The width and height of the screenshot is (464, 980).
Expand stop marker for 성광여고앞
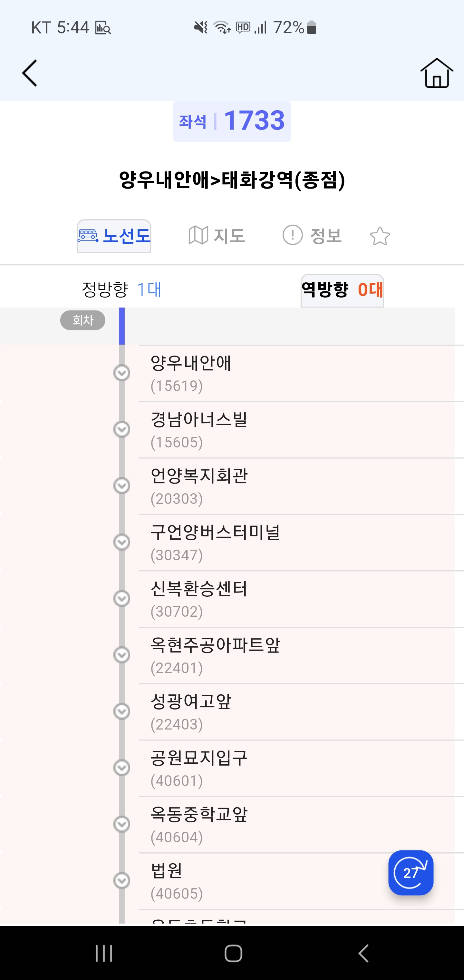click(122, 711)
